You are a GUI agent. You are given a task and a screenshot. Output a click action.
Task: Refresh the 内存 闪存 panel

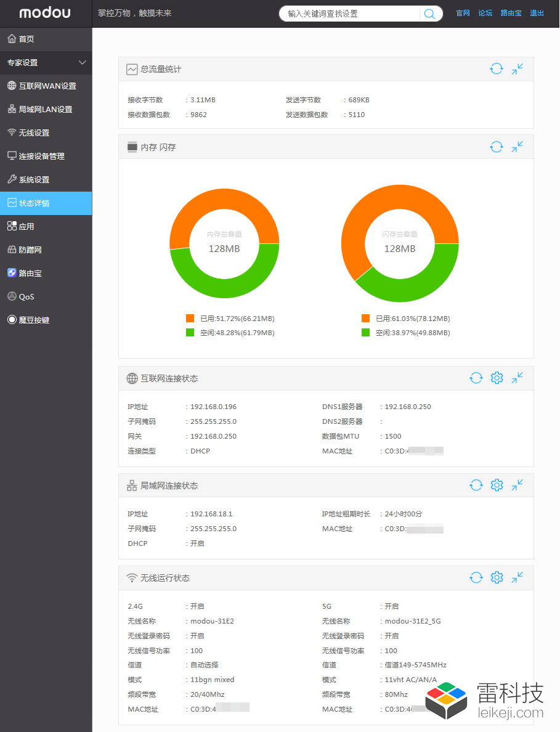pos(497,147)
